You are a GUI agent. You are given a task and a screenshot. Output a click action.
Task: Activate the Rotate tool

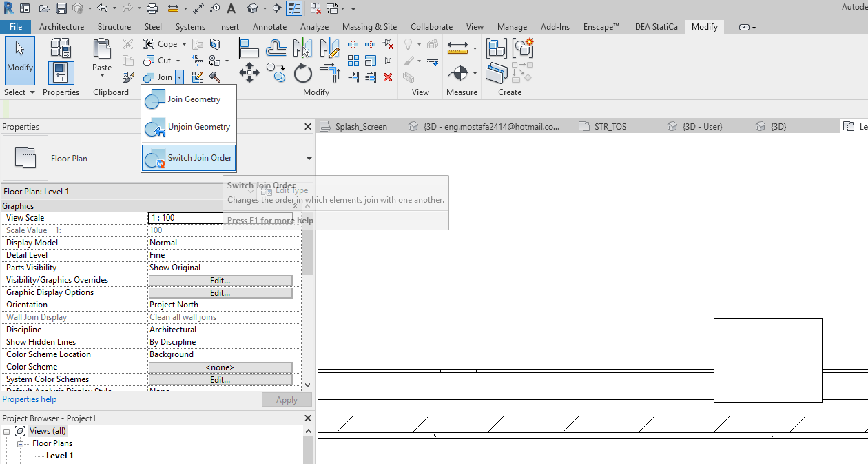(x=303, y=72)
